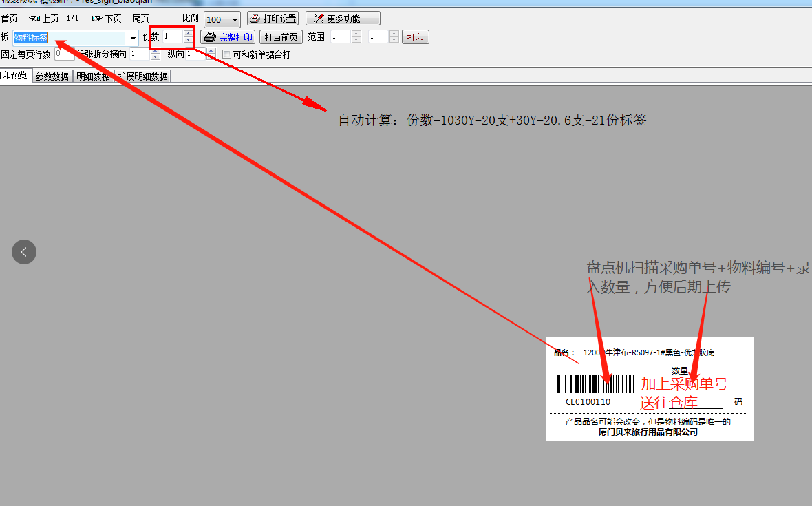Click the barcode on the label preview

(x=595, y=384)
